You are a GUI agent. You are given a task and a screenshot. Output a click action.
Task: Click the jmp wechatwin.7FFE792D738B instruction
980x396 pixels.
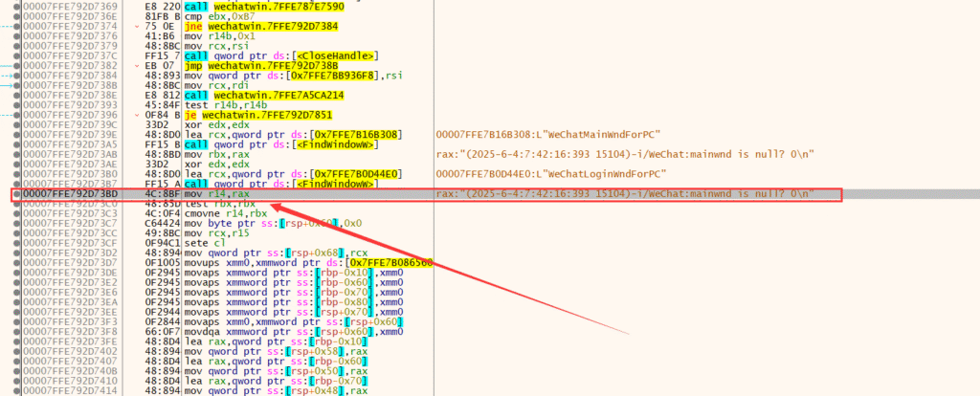[261, 65]
